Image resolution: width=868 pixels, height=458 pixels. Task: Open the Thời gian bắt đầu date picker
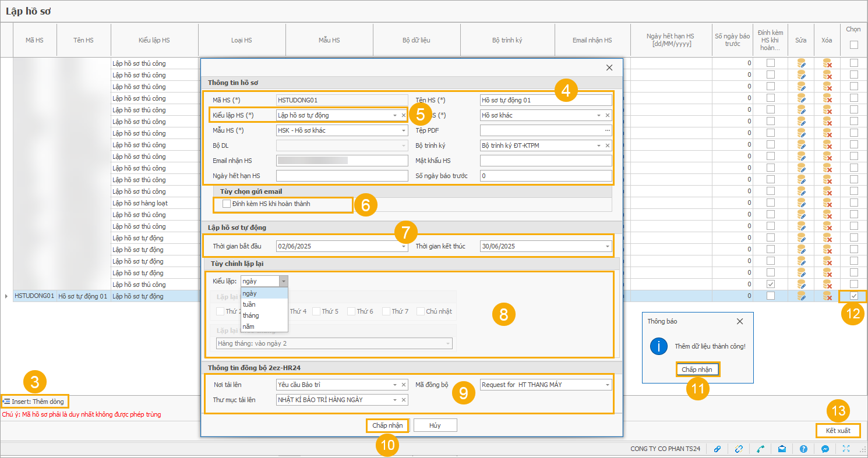tap(403, 246)
